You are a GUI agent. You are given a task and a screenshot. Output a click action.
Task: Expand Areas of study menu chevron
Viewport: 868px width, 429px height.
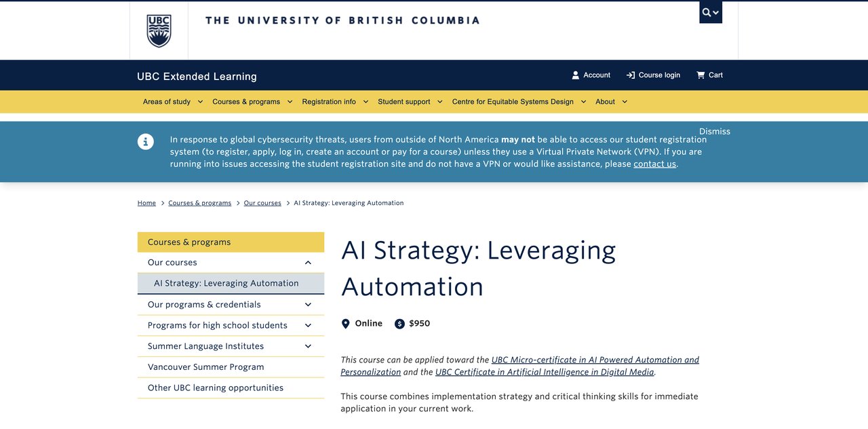tap(200, 102)
